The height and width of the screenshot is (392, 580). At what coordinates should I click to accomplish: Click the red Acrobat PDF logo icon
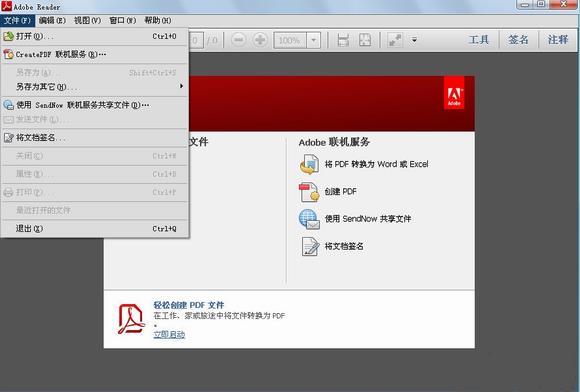tap(131, 319)
